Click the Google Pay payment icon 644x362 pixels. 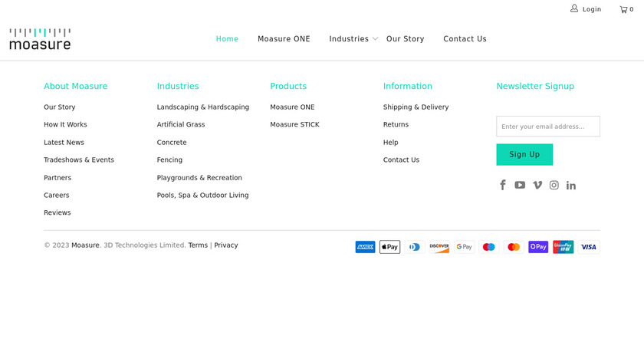[x=464, y=247]
